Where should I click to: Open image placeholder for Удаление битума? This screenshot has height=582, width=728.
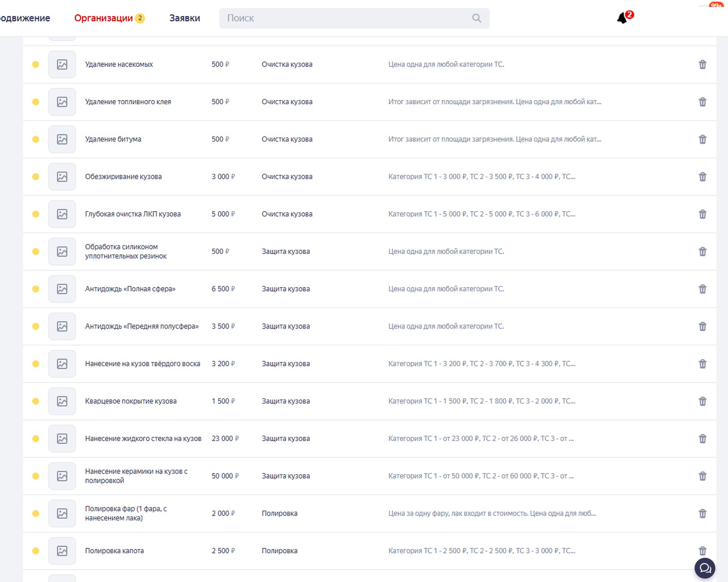pyautogui.click(x=62, y=139)
